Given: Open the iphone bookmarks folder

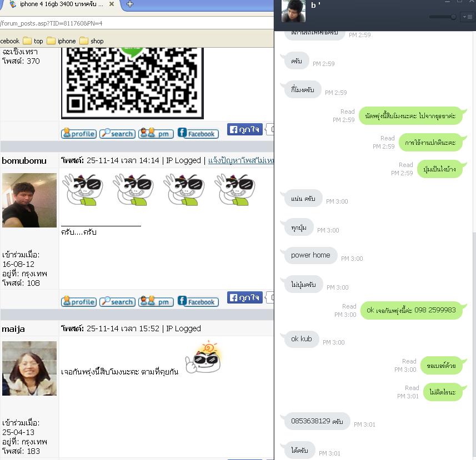Looking at the screenshot, I should click(61, 41).
